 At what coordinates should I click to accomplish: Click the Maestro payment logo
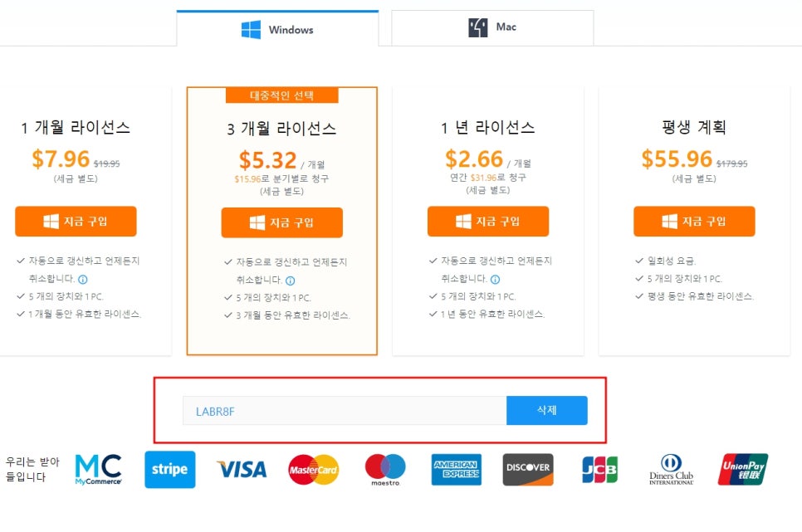(x=385, y=470)
